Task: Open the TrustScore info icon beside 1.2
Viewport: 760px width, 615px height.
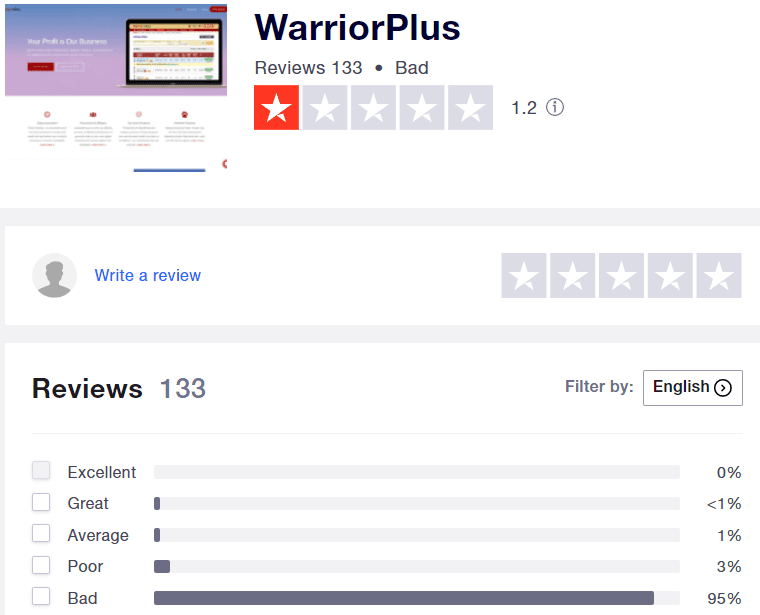Action: [x=554, y=107]
